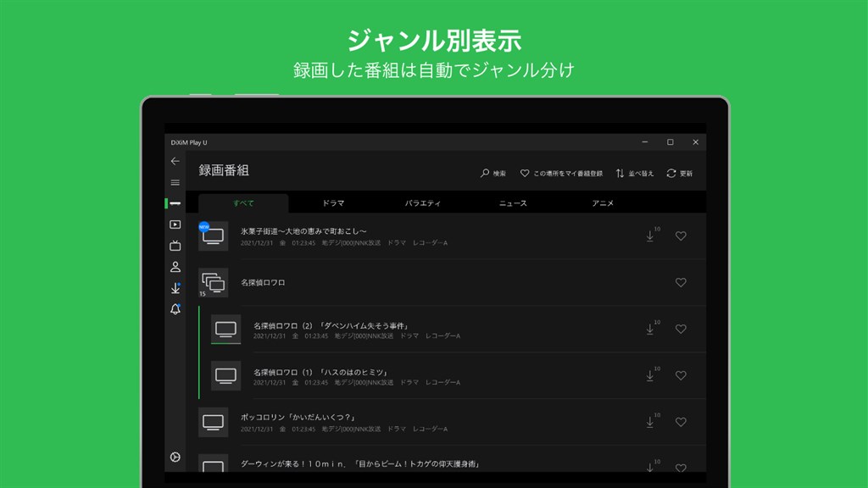Screen dimensions: 868x488
Task: Maximize the DiXiM Play U window
Action: click(670, 142)
